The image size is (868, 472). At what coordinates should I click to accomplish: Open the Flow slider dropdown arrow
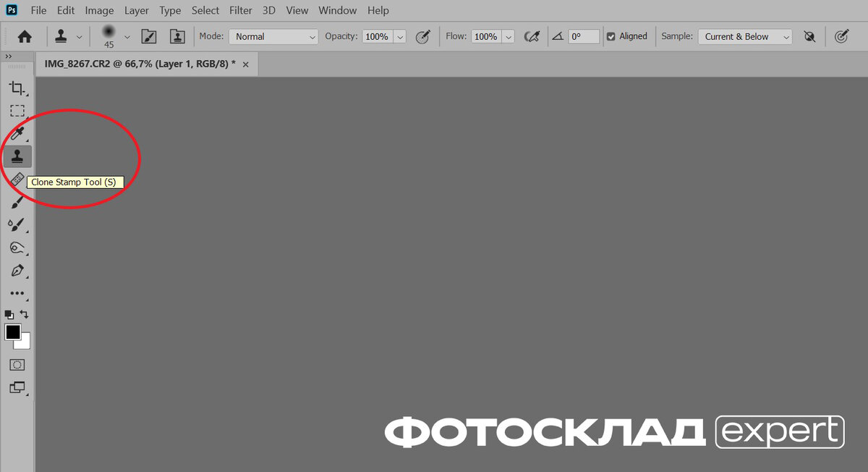pyautogui.click(x=508, y=36)
